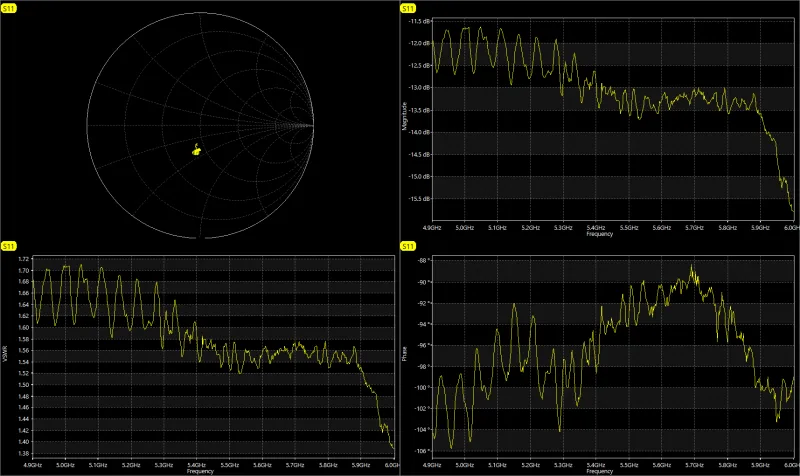Click the 4.9GHz tick under the Magnitude plot
The width and height of the screenshot is (800, 476).
click(432, 228)
